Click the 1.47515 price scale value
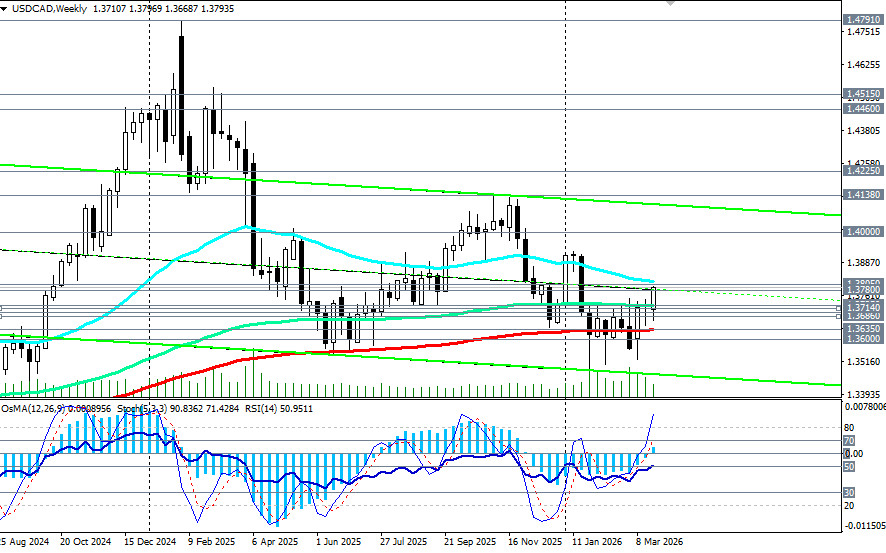Viewport: 886px width, 553px height. (x=865, y=32)
